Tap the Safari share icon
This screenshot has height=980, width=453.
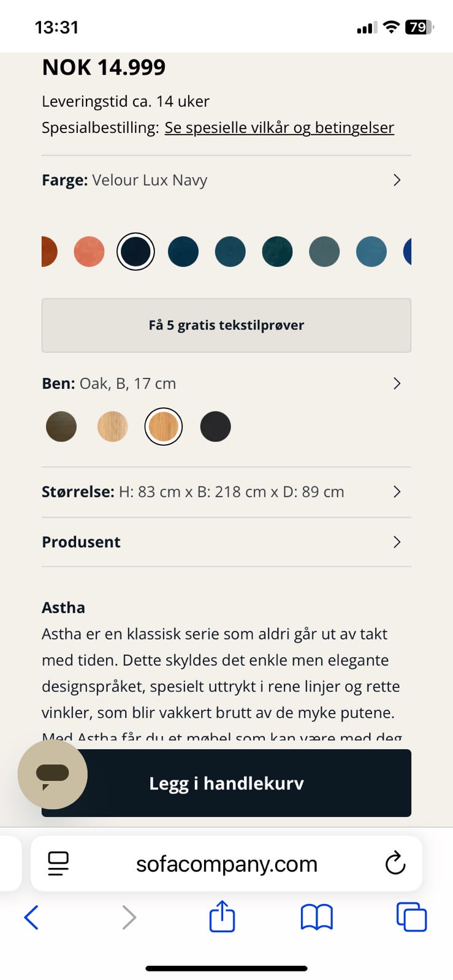click(x=222, y=917)
